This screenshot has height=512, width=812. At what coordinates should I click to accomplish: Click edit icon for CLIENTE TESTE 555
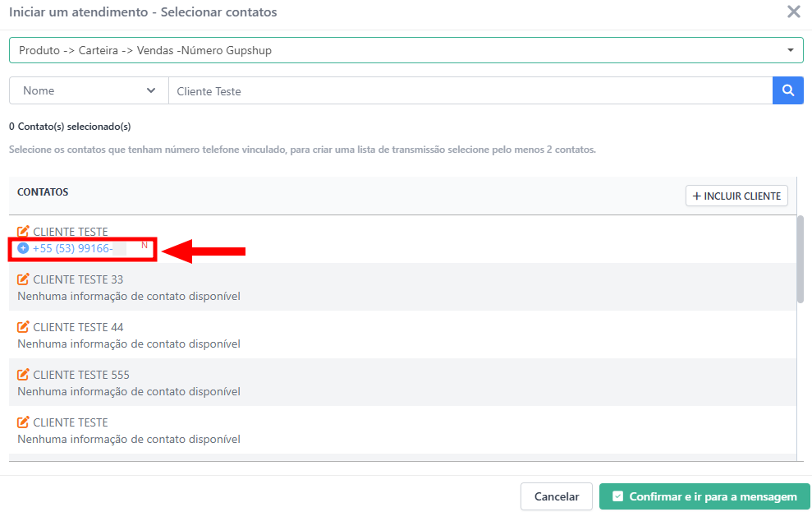(24, 375)
